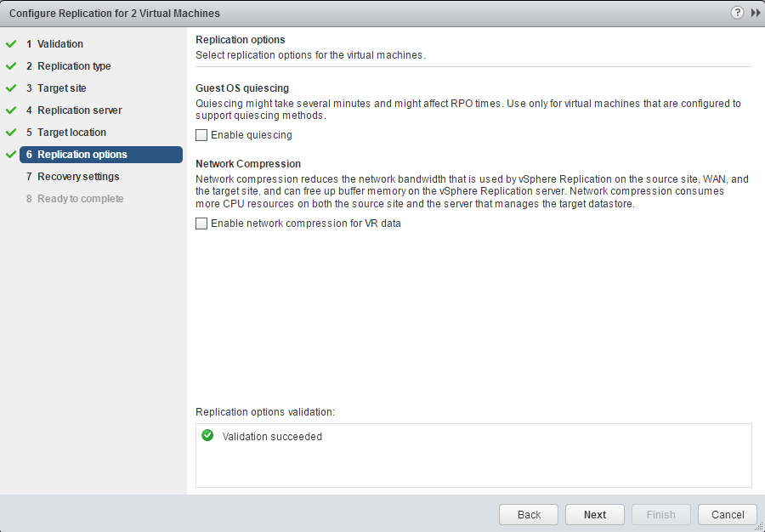Click green checkmark beside Target site
765x532 pixels.
[11, 88]
